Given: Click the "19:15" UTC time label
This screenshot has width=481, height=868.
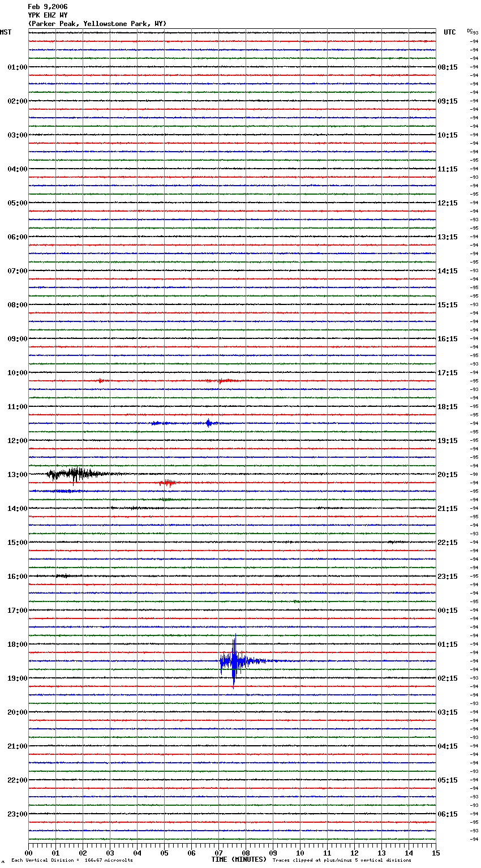Looking at the screenshot, I should tap(448, 441).
